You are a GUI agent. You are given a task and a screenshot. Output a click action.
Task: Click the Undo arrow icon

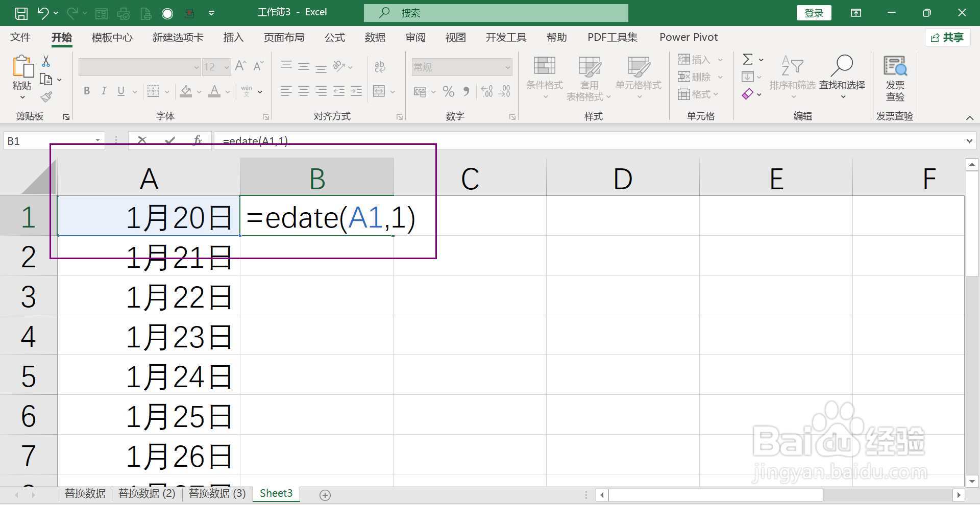click(x=43, y=13)
